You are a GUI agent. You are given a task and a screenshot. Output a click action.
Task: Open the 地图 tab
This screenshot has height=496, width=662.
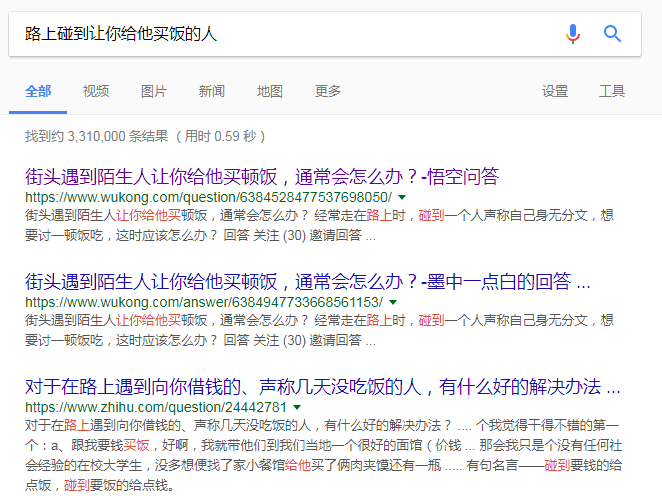[x=269, y=91]
